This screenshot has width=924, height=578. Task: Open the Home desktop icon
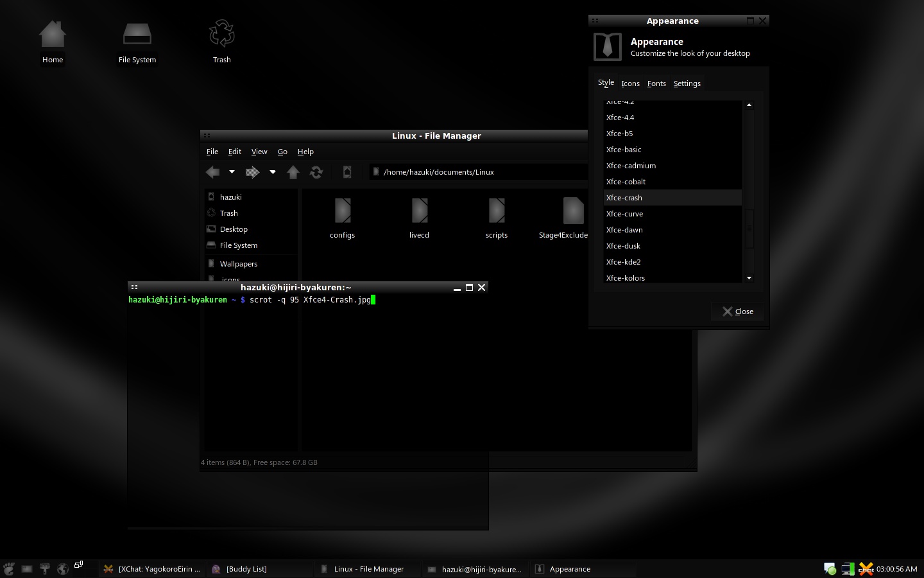(x=53, y=42)
